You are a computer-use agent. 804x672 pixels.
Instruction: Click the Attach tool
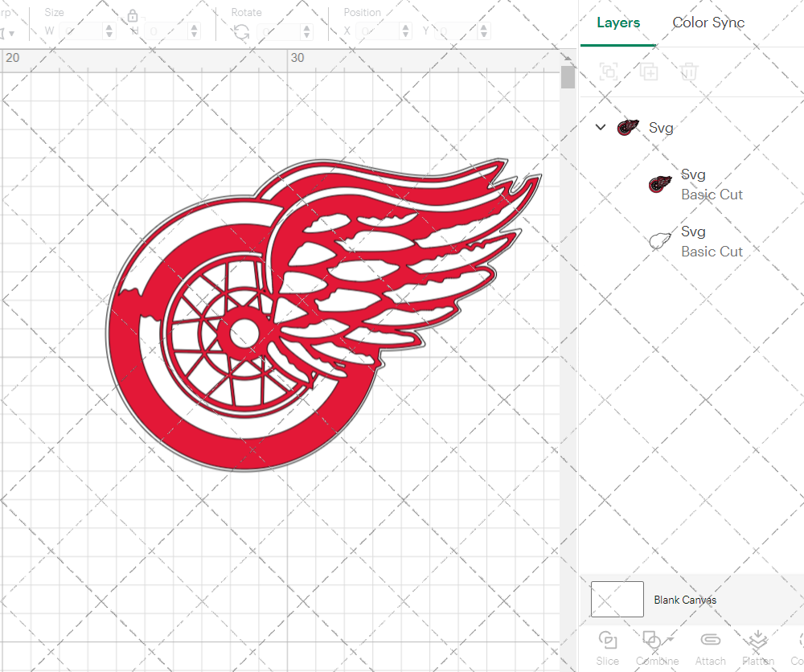(x=710, y=648)
